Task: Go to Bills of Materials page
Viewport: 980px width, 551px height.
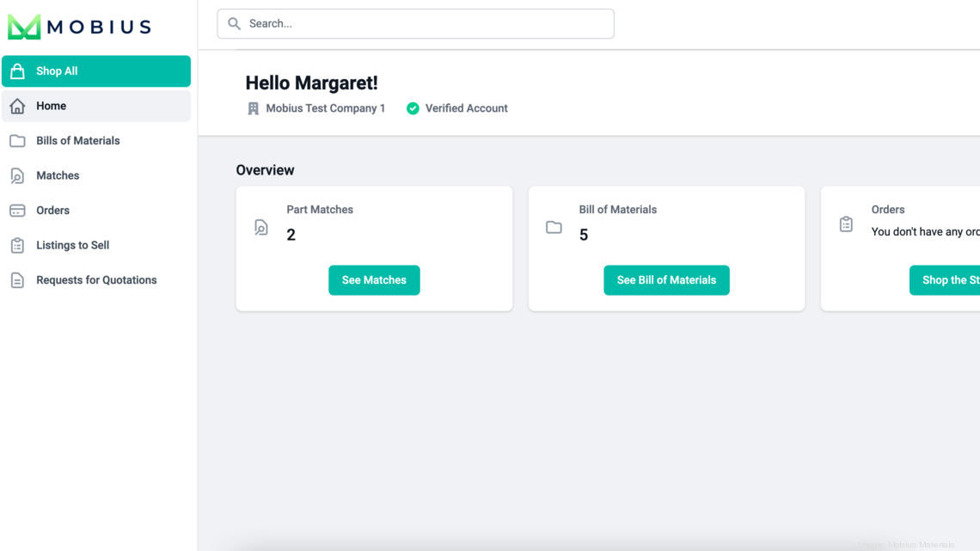Action: pyautogui.click(x=77, y=141)
